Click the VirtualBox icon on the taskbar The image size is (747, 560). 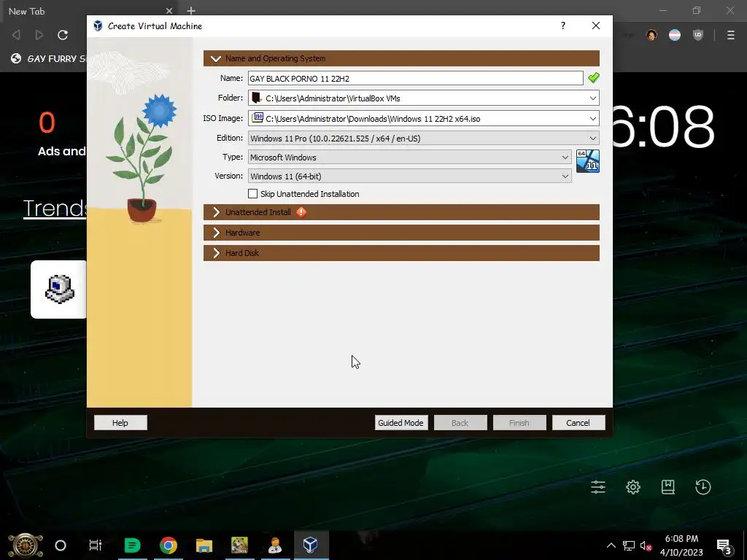tap(311, 545)
